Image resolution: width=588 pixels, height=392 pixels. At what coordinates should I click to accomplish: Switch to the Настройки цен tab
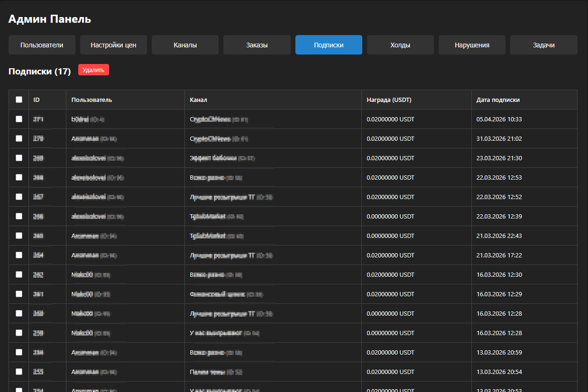113,45
